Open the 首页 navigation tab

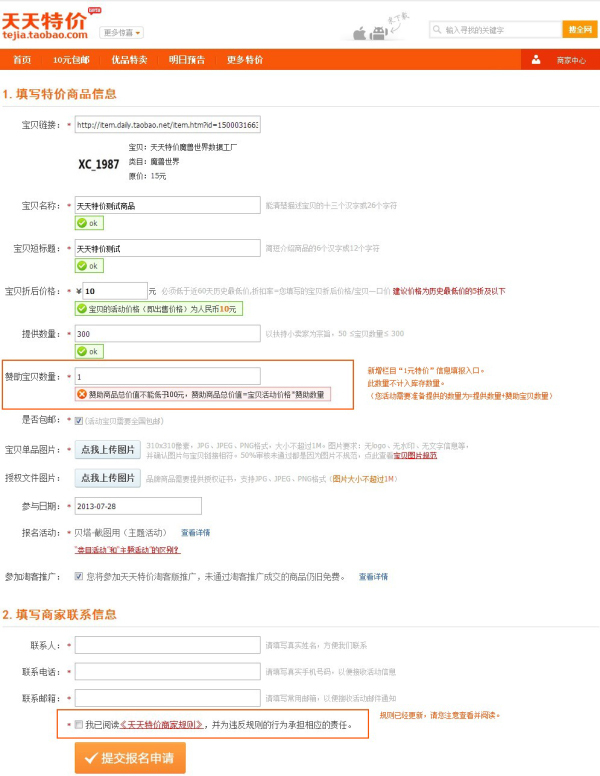(x=22, y=60)
